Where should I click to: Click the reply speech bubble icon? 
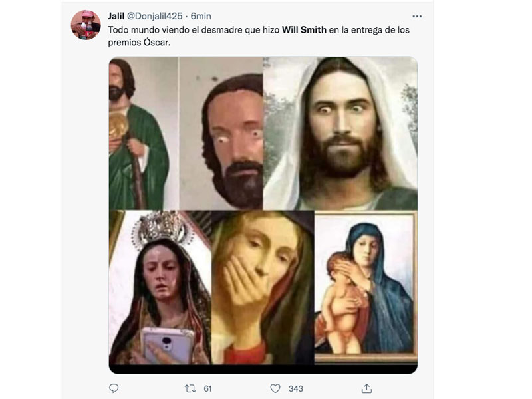[x=114, y=388]
